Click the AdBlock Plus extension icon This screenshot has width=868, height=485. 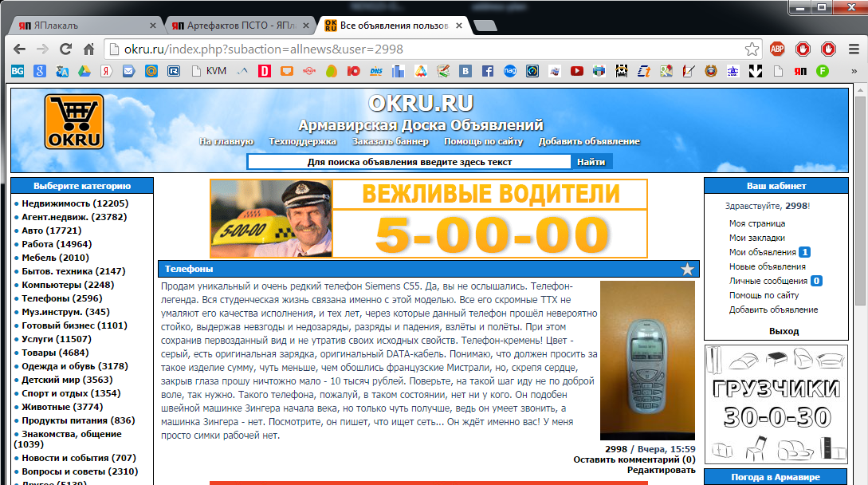[x=777, y=49]
